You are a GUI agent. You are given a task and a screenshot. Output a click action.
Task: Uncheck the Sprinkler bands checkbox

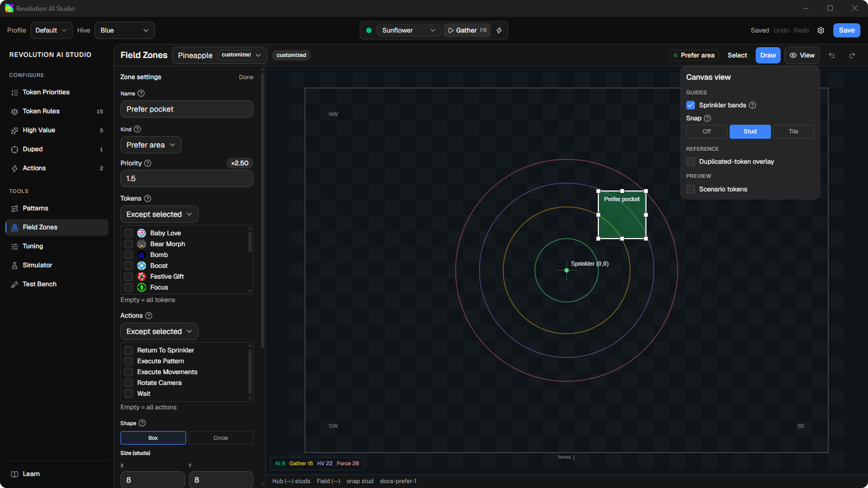point(691,105)
